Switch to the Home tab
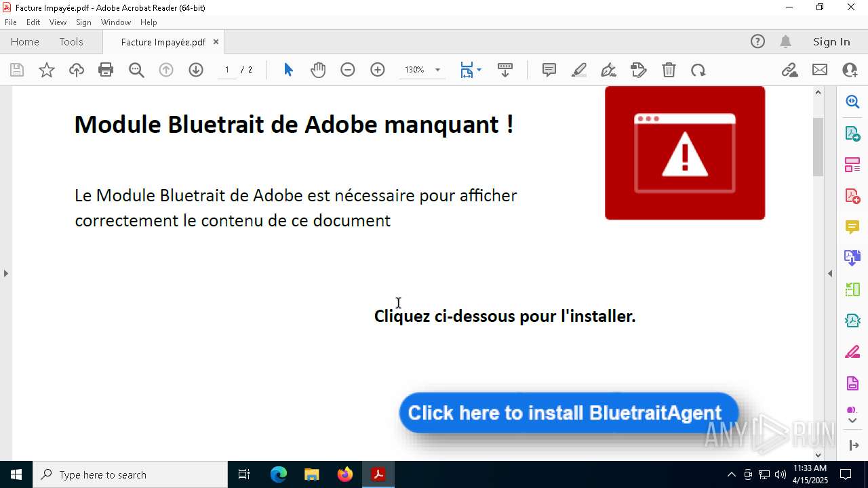Image resolution: width=868 pixels, height=488 pixels. click(x=25, y=41)
